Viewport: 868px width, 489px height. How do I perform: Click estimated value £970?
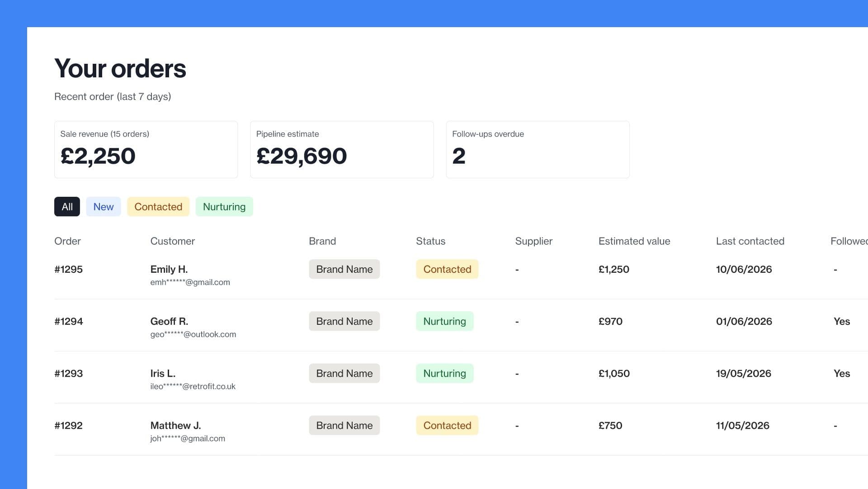coord(610,321)
